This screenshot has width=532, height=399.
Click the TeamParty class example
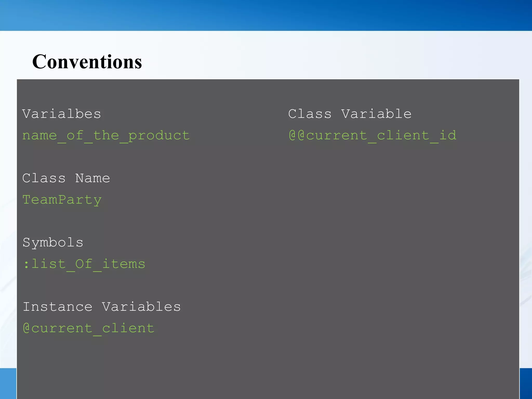62,200
